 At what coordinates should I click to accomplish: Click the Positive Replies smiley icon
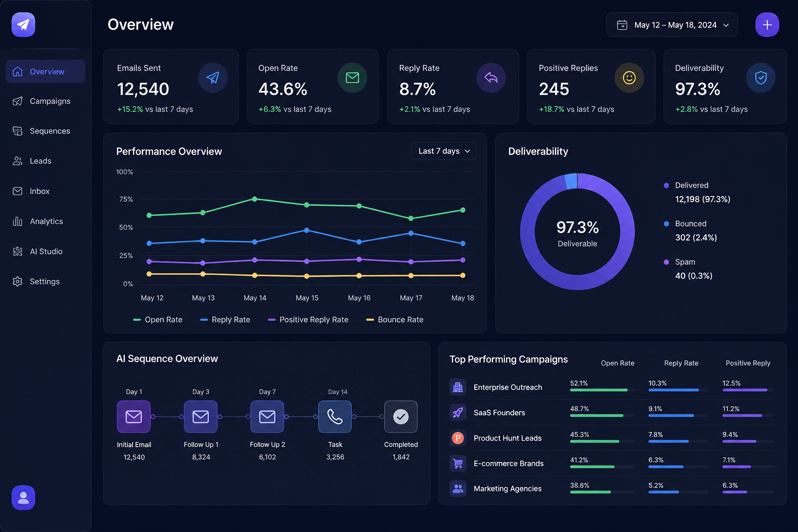pos(629,78)
